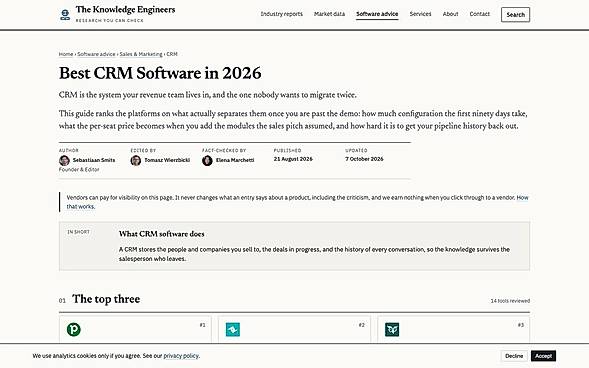Click the updated date '7 October 2026'

click(364, 159)
